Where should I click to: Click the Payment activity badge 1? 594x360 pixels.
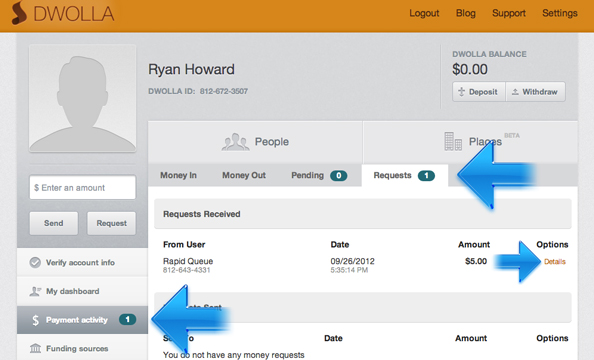tap(127, 319)
